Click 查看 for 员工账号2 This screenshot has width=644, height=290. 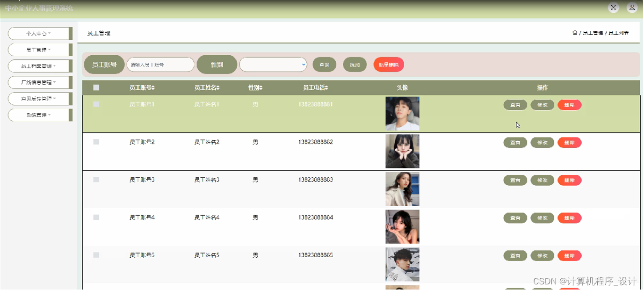(x=515, y=143)
